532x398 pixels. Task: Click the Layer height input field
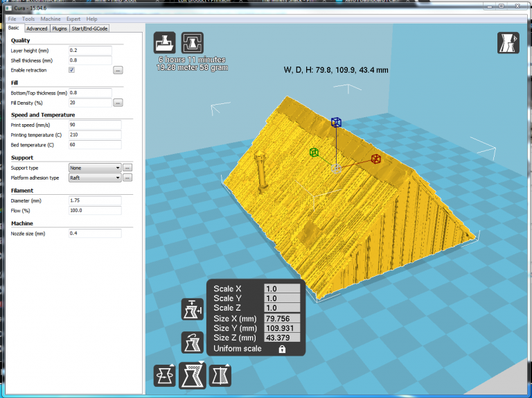click(90, 51)
